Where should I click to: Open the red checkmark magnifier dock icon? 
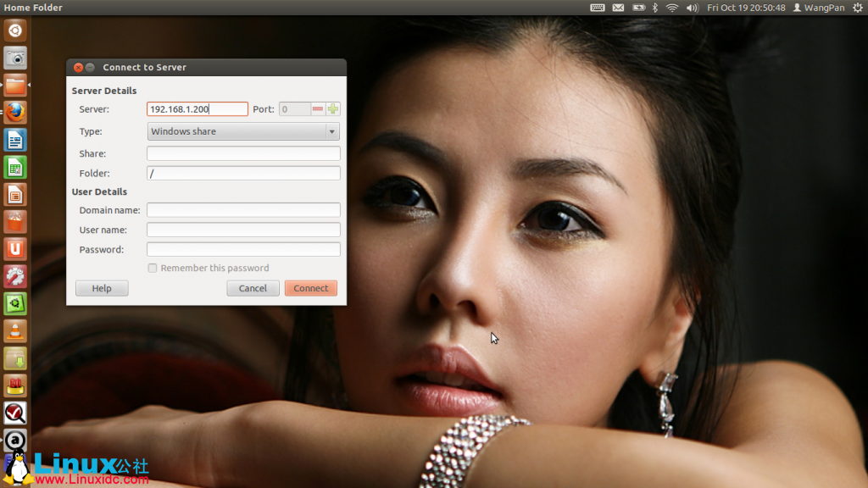tap(15, 413)
